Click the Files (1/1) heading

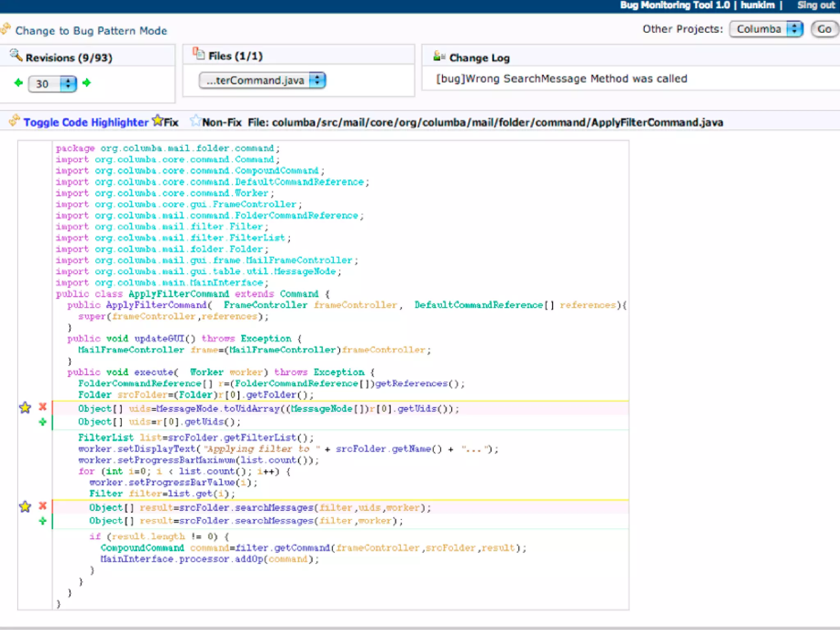(235, 56)
